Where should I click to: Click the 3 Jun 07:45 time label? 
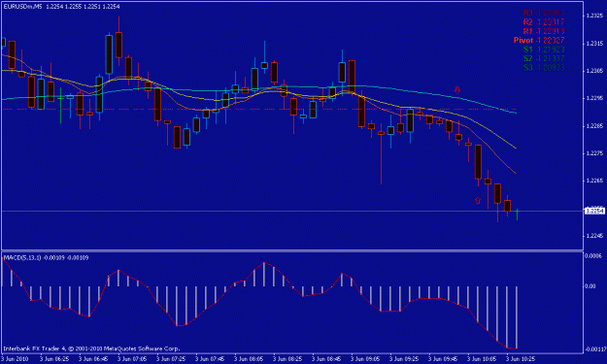point(210,359)
